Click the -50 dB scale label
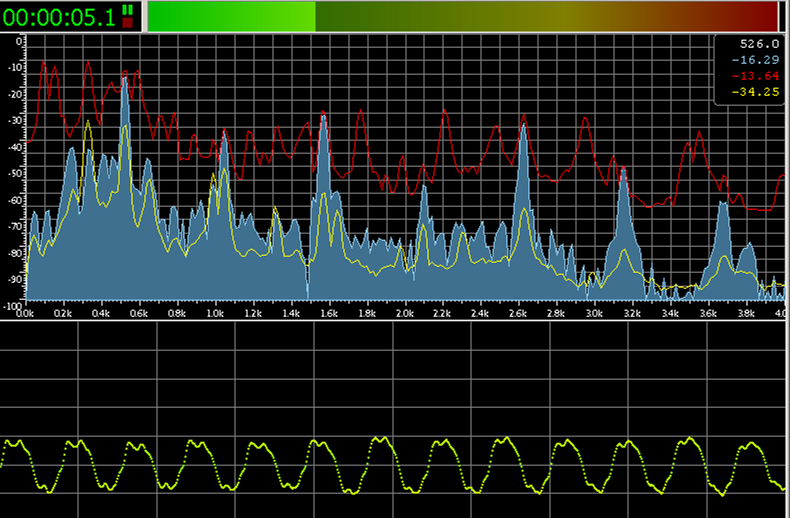 click(16, 173)
